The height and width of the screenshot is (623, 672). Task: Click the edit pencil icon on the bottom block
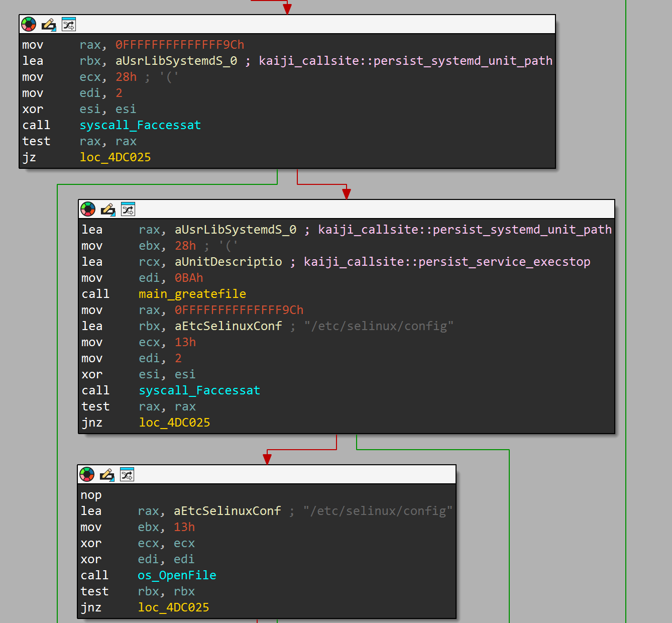point(106,474)
